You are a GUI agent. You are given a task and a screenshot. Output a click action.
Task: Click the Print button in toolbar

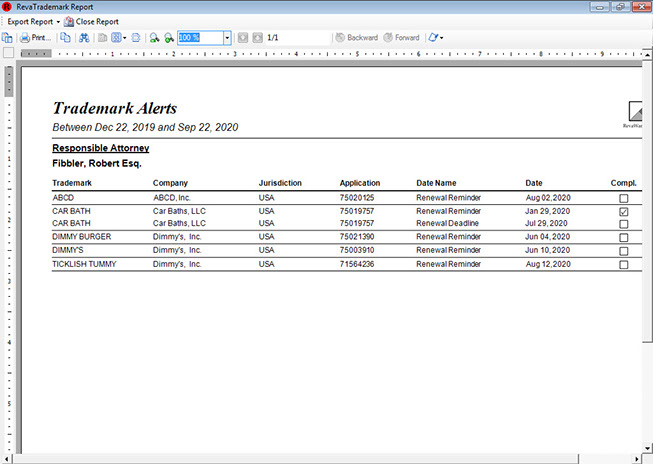click(x=34, y=37)
